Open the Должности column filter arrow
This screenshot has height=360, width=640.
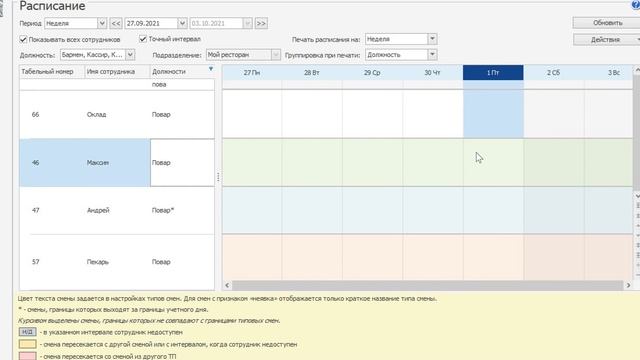[211, 69]
